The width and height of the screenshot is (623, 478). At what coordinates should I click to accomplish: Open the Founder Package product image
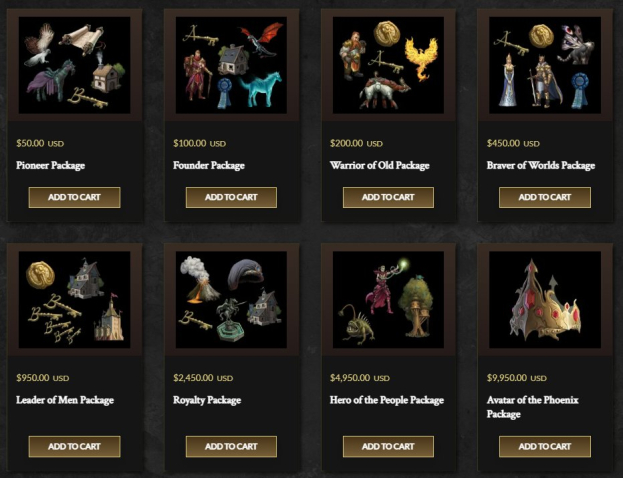[x=231, y=65]
